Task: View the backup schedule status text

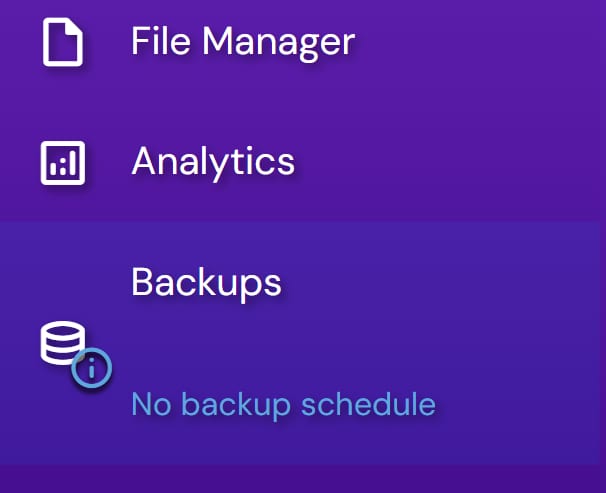Action: 283,404
